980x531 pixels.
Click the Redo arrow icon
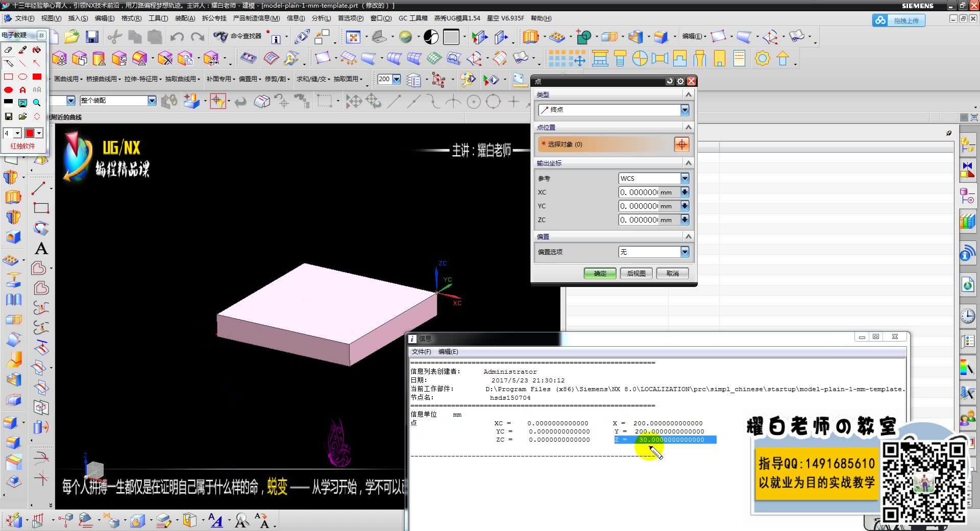point(197,37)
